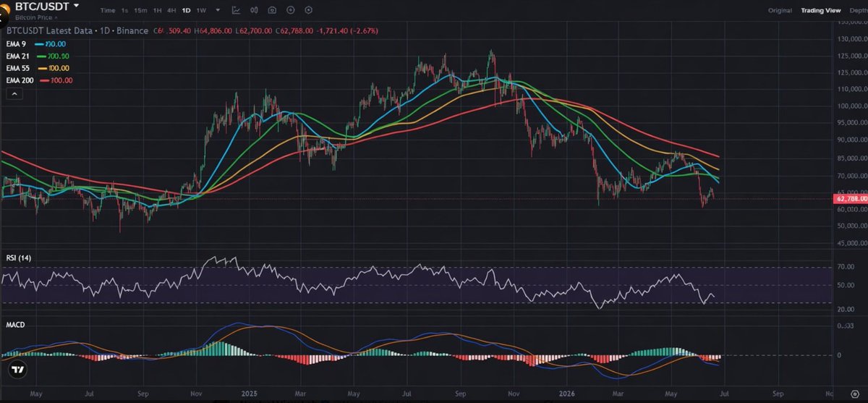Viewport: 868px width, 403px height.
Task: Select the Time interval option
Action: [108, 11]
